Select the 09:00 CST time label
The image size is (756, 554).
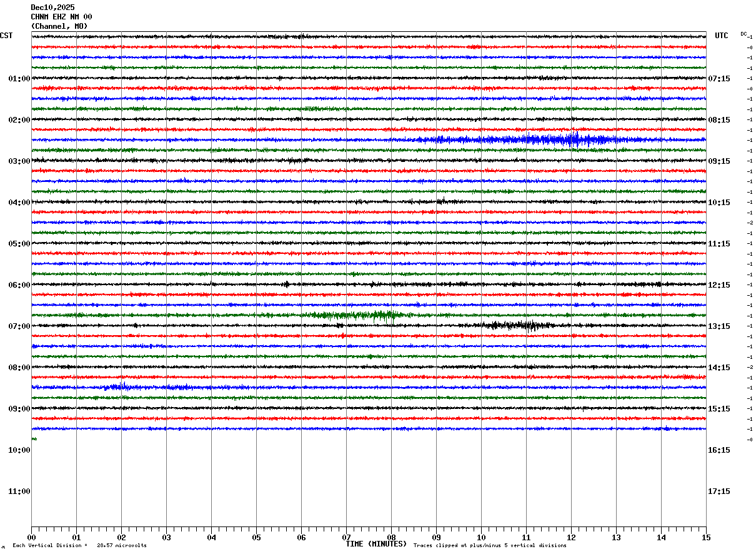19,408
